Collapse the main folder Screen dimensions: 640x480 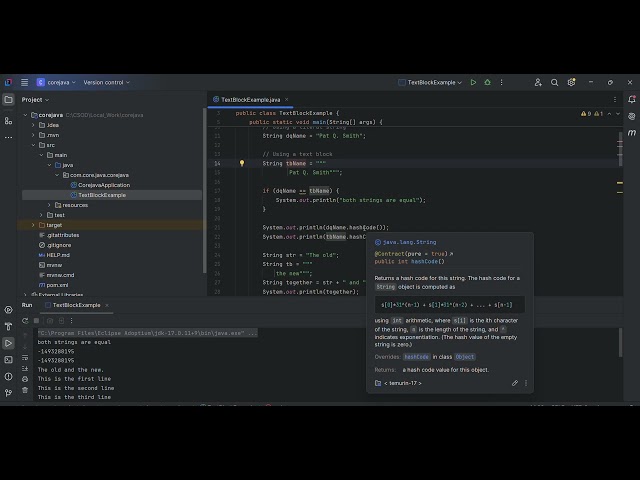[41, 155]
